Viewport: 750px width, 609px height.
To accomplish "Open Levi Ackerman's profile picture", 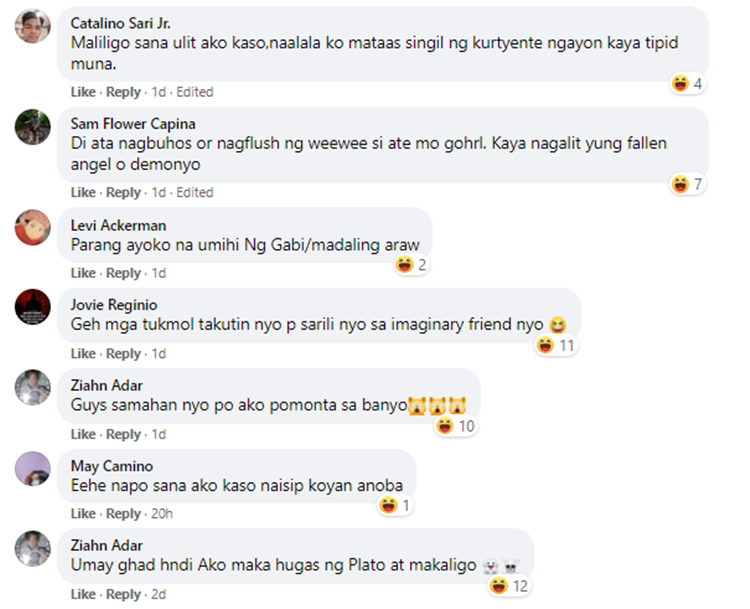I will point(33,227).
